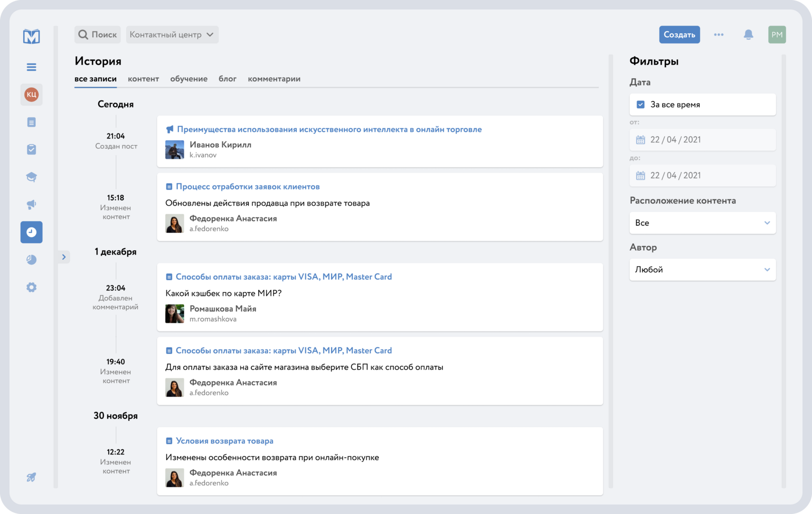The width and height of the screenshot is (812, 514).
Task: Click the rocket icon in sidebar
Action: pos(31,477)
